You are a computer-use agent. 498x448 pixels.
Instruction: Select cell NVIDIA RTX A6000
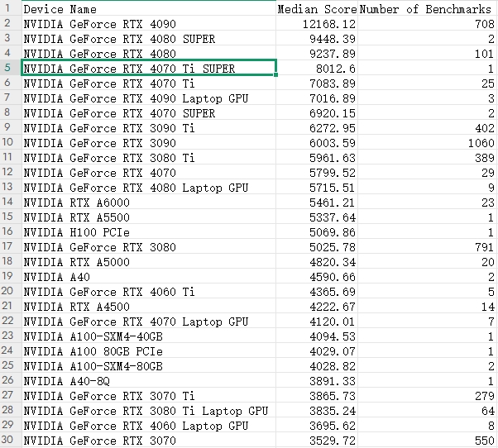149,202
